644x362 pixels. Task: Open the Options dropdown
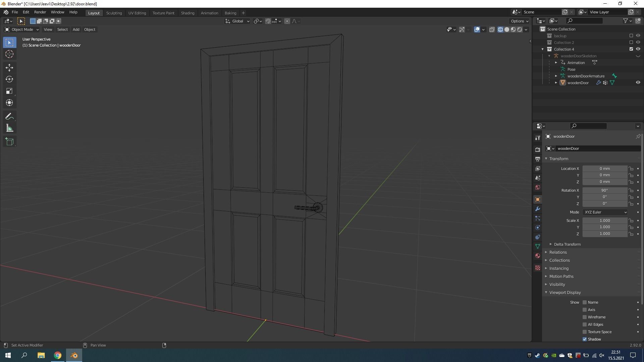pyautogui.click(x=520, y=21)
